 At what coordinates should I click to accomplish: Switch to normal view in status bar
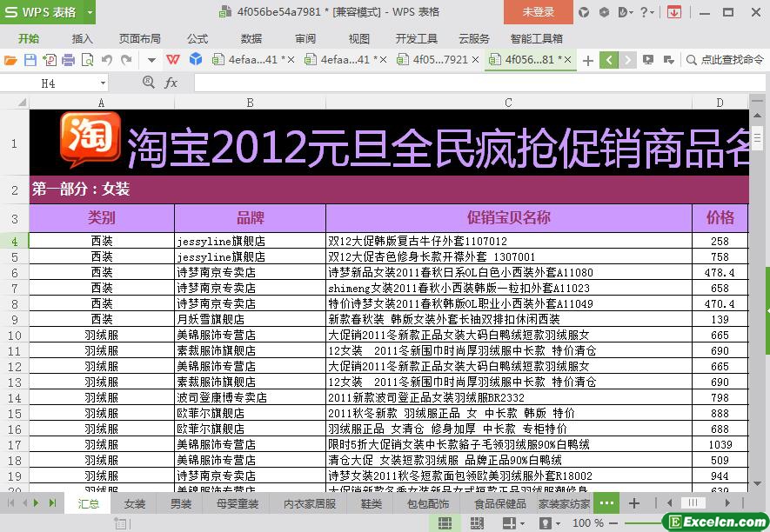[x=445, y=523]
